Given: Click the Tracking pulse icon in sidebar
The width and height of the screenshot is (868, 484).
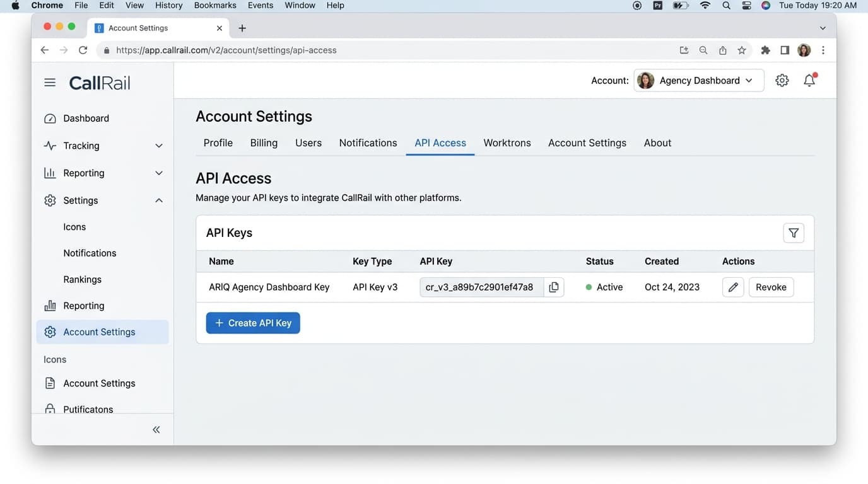Looking at the screenshot, I should [x=50, y=146].
